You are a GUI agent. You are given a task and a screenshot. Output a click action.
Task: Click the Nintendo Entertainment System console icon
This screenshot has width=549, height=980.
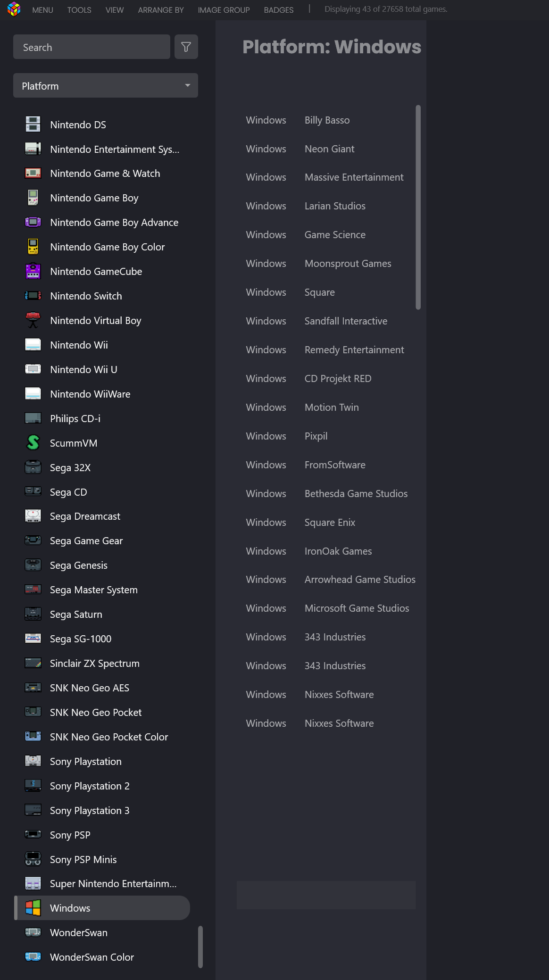tap(33, 149)
